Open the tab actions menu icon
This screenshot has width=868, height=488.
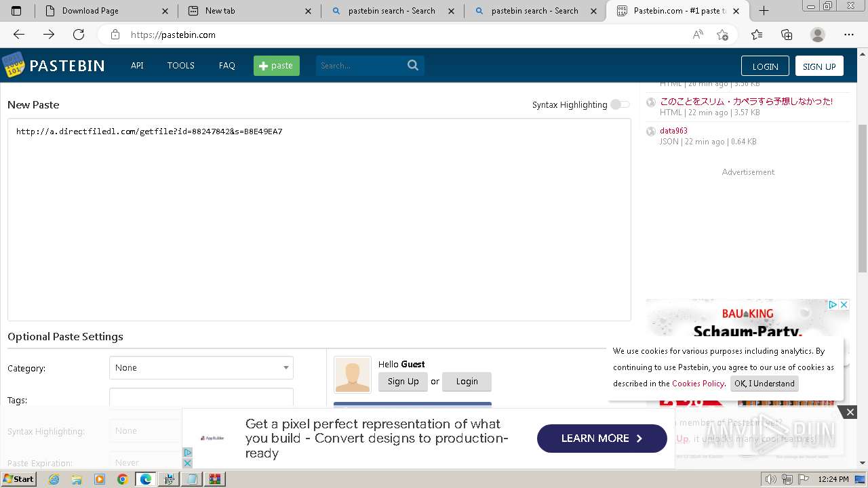(17, 10)
